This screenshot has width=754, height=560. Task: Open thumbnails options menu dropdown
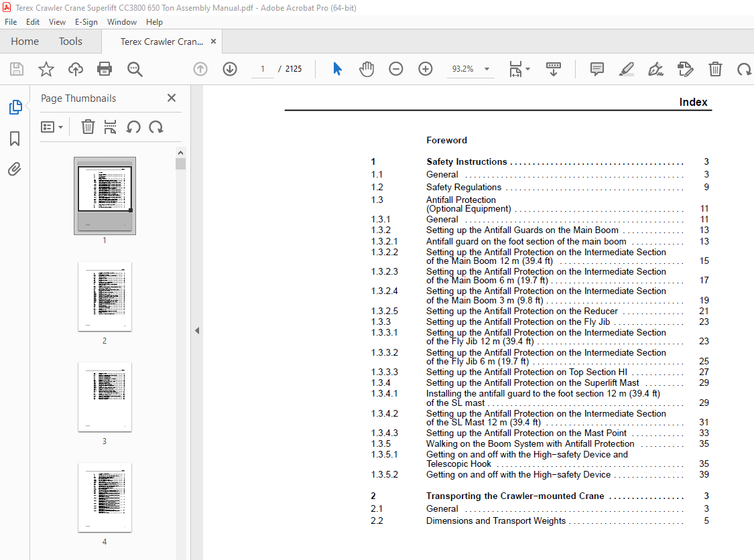click(52, 127)
